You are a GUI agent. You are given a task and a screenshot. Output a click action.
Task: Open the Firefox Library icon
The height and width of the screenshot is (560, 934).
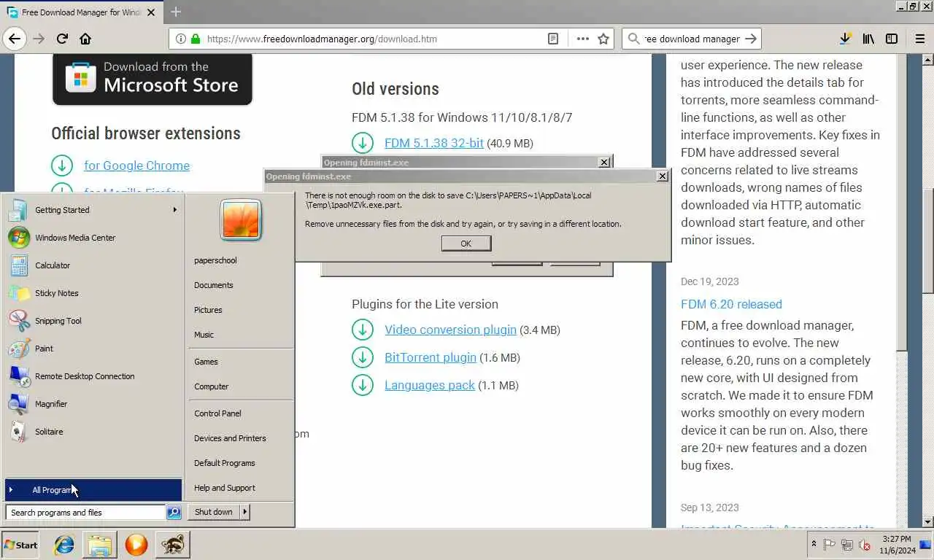[868, 39]
